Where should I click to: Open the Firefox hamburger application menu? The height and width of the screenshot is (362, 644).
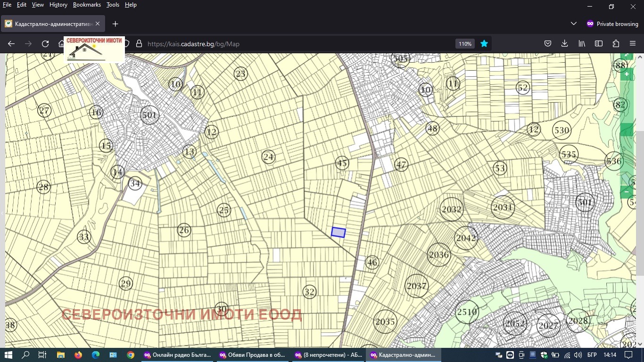pyautogui.click(x=633, y=44)
